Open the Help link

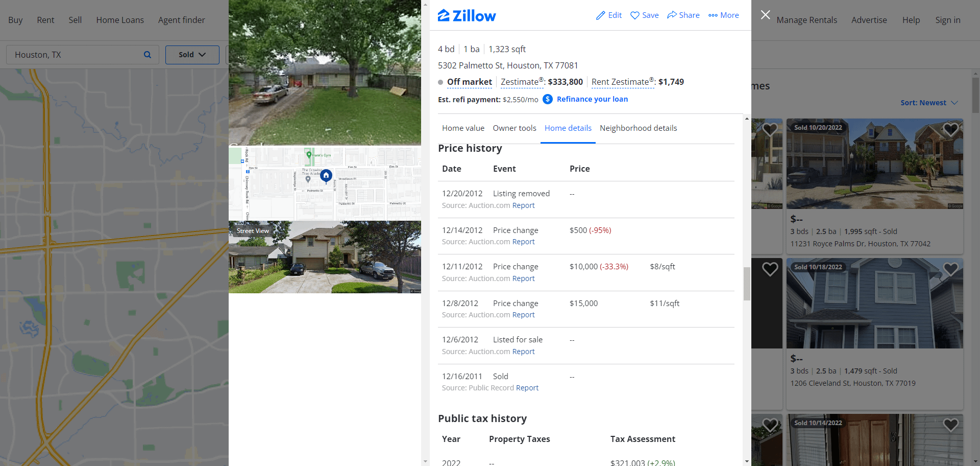[911, 20]
